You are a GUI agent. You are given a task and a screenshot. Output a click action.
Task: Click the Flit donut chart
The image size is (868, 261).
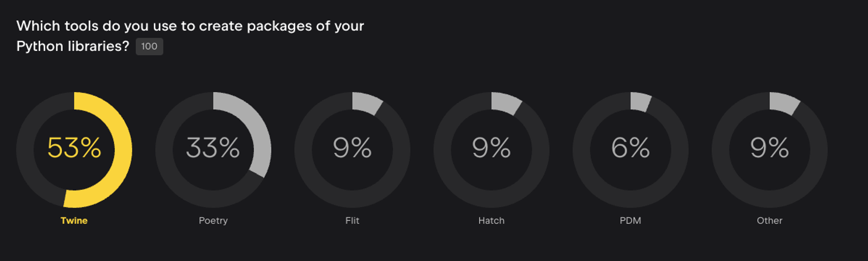click(353, 150)
